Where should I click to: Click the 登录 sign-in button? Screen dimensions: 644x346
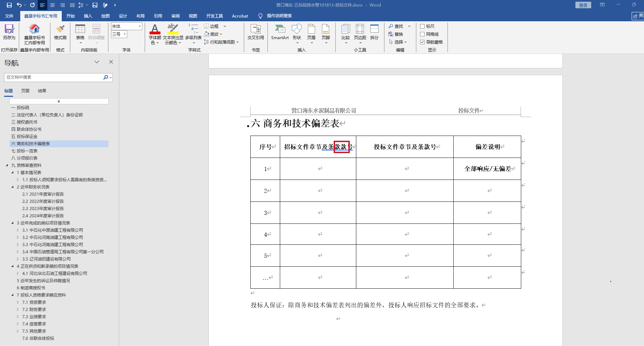coord(583,5)
